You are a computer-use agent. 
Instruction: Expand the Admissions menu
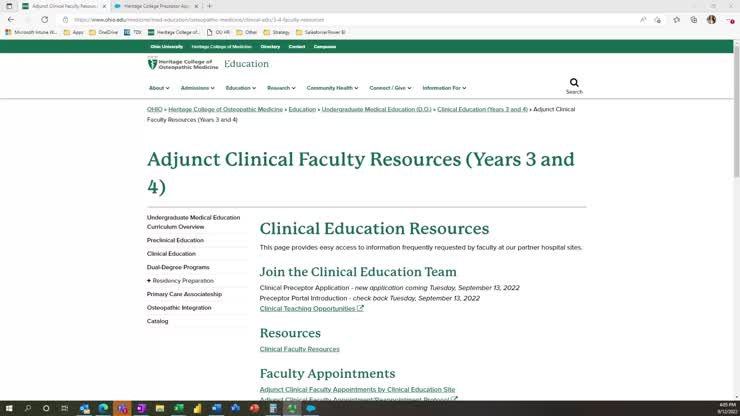(x=197, y=88)
